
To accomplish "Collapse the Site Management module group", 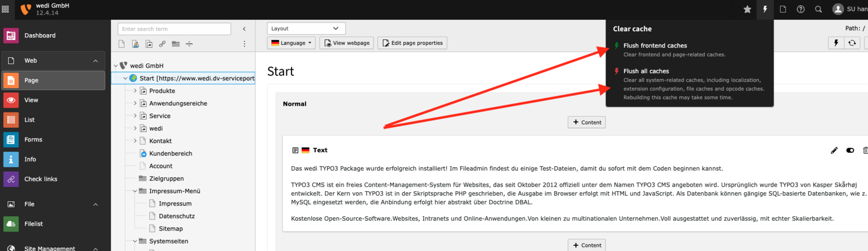I will tap(95, 248).
